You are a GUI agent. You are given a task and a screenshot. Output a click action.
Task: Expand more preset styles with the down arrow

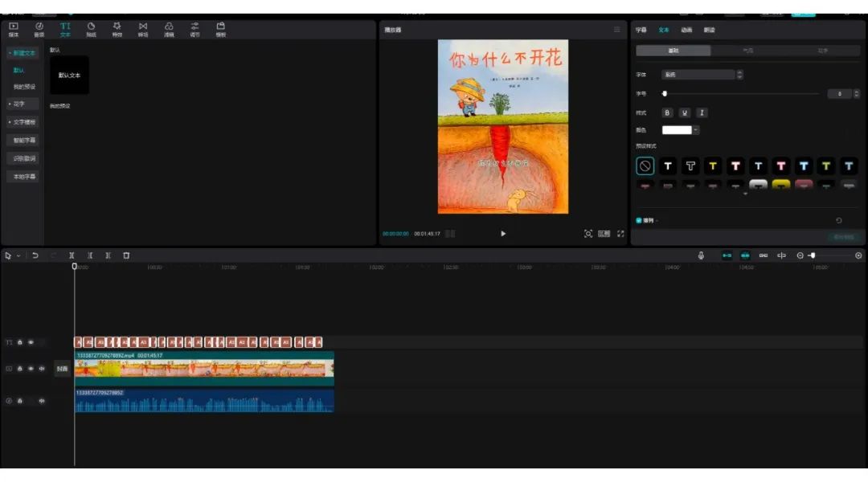[x=745, y=194]
